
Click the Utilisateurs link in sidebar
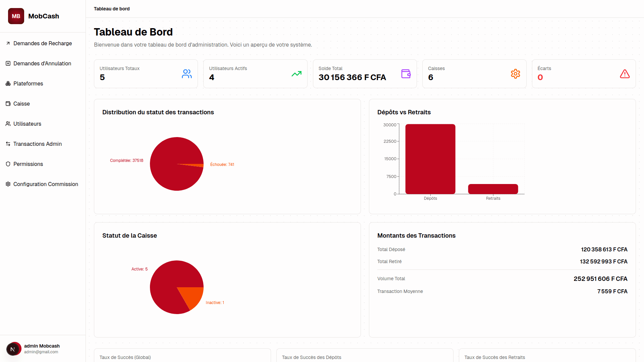tap(27, 124)
